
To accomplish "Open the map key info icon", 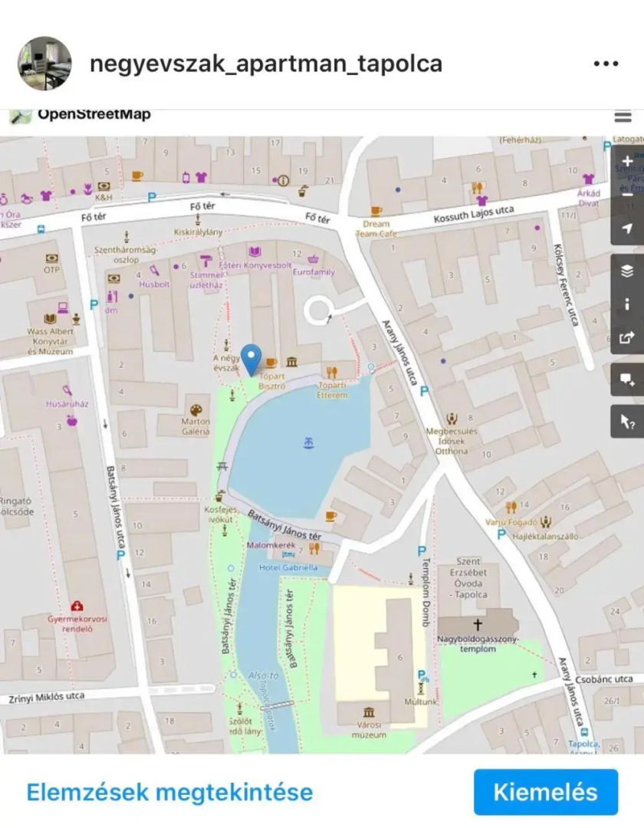I will pyautogui.click(x=628, y=304).
